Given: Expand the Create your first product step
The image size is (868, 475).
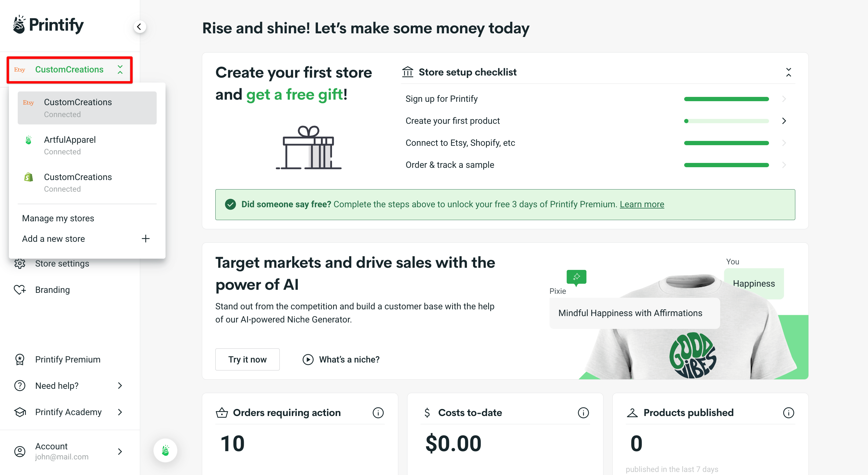Looking at the screenshot, I should pyautogui.click(x=784, y=121).
